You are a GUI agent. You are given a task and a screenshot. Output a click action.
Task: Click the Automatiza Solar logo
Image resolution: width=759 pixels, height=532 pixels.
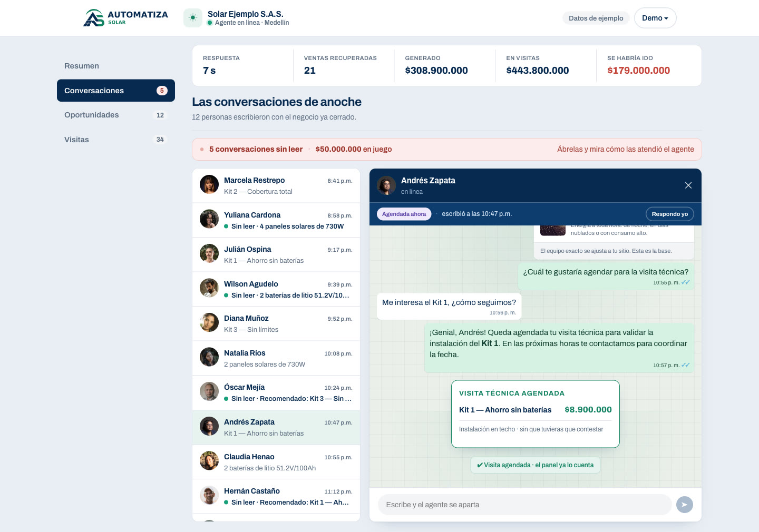(125, 18)
